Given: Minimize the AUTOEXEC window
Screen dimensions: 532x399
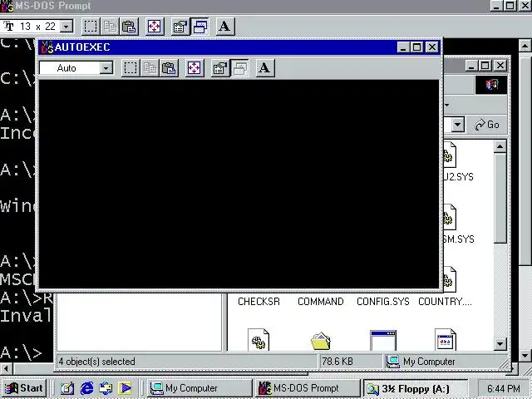Looking at the screenshot, I should point(403,47).
